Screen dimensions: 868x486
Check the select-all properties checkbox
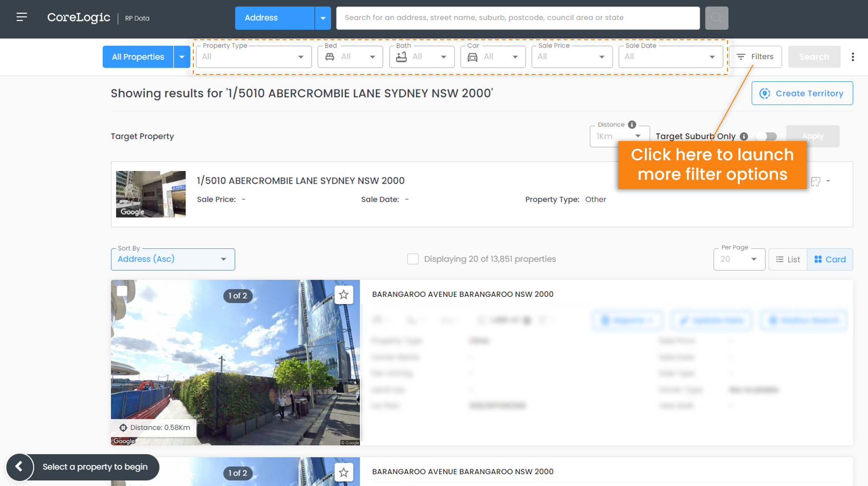[x=413, y=259]
